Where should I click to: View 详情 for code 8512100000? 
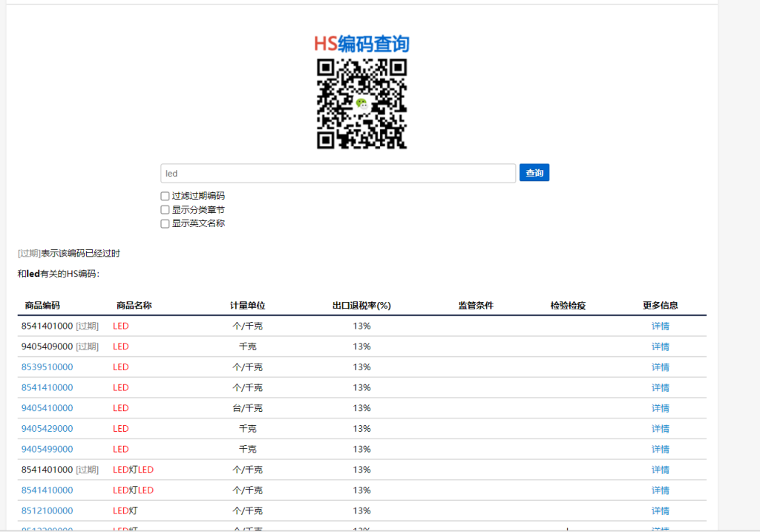(x=660, y=510)
